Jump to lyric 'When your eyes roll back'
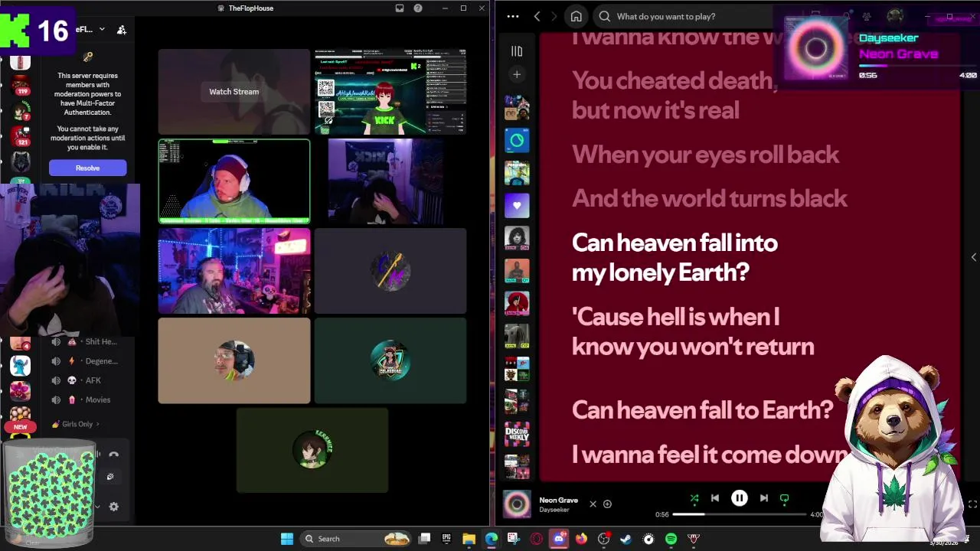 [705, 155]
